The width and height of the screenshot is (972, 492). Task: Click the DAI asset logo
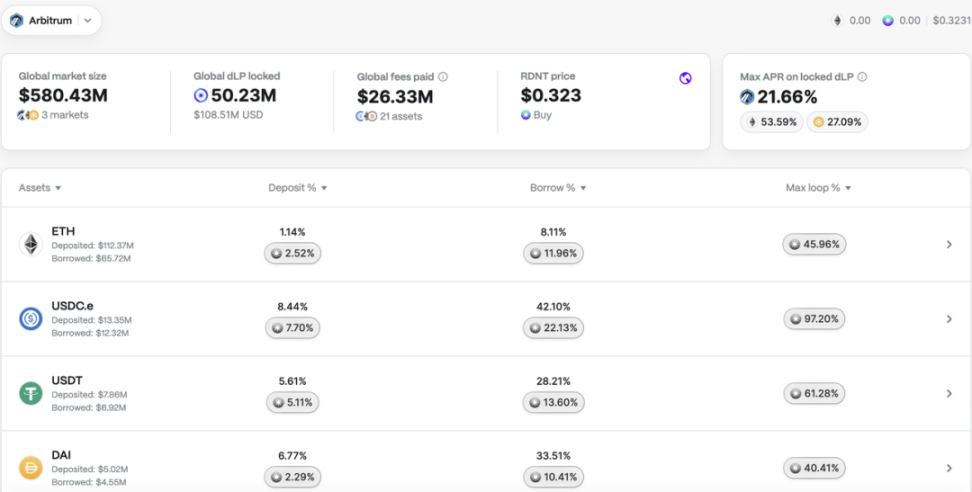(x=30, y=468)
